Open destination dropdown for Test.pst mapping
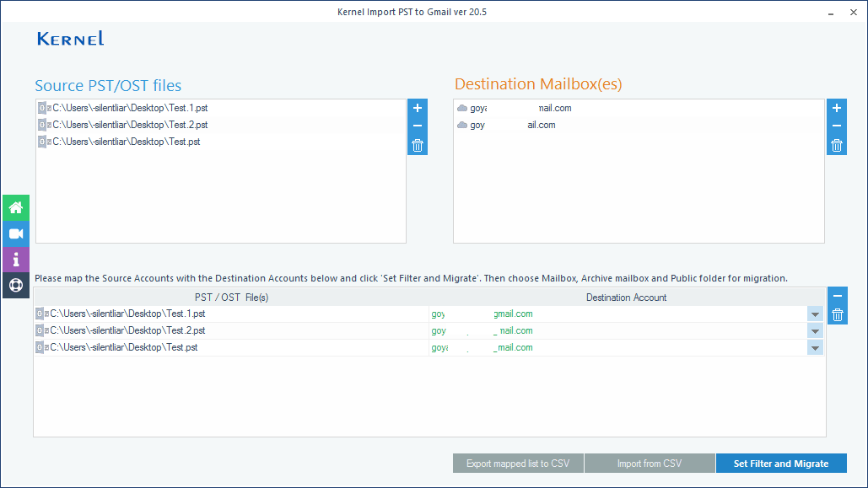This screenshot has height=488, width=868. point(815,347)
